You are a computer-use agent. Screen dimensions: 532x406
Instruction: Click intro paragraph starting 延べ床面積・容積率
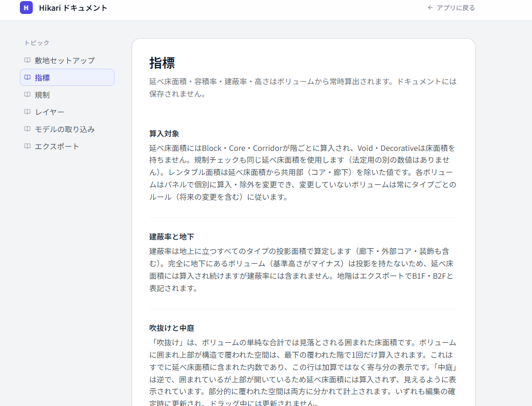click(303, 88)
